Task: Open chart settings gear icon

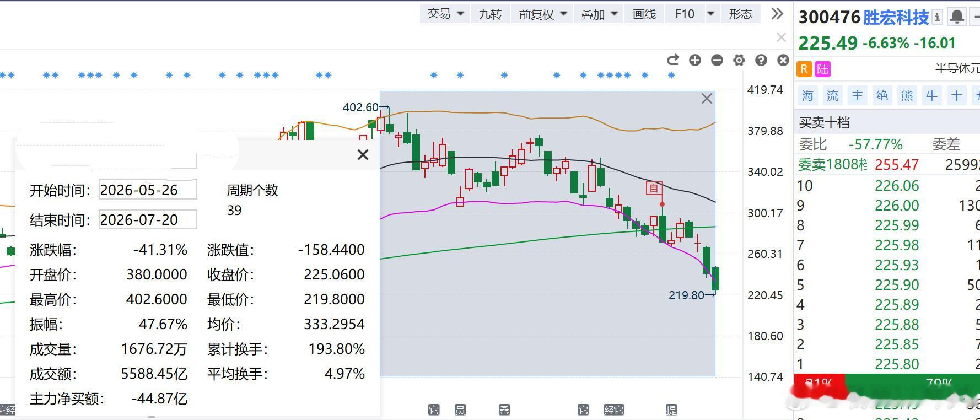Action: click(739, 60)
